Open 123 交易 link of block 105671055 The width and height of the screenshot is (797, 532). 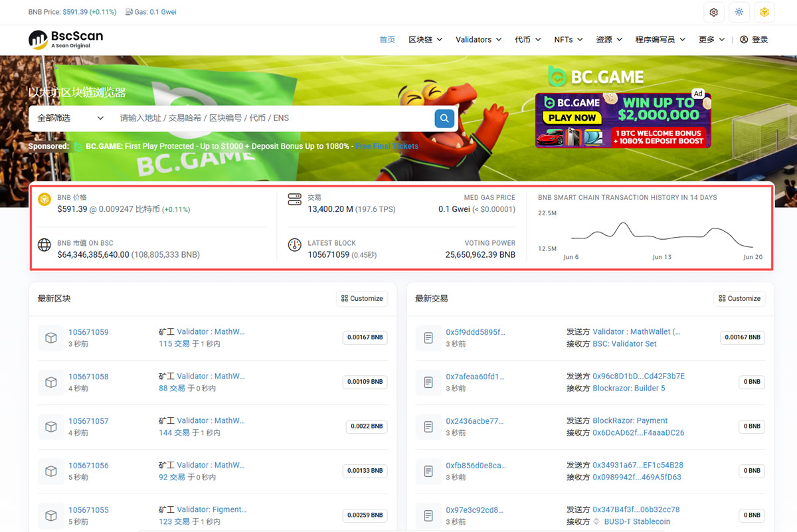(174, 522)
